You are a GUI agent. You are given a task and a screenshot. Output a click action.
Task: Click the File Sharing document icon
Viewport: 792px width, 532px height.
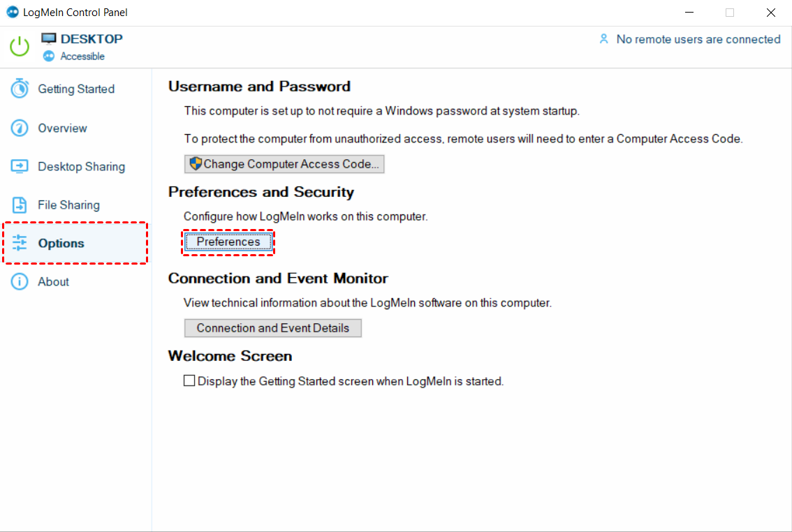click(20, 205)
